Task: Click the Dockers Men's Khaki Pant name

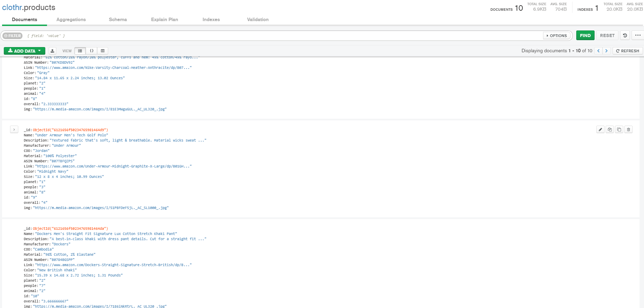Action: coord(106,234)
